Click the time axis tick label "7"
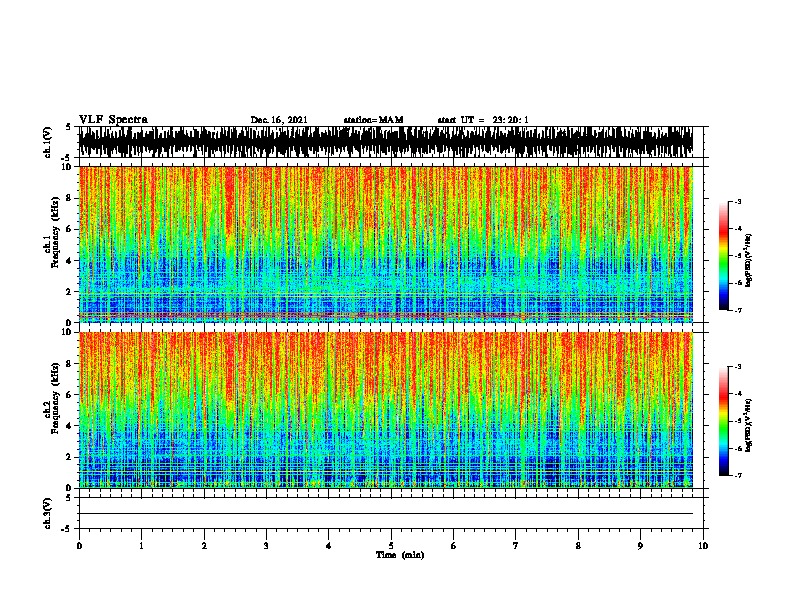Viewport: 792px width, 612px height. 516,546
